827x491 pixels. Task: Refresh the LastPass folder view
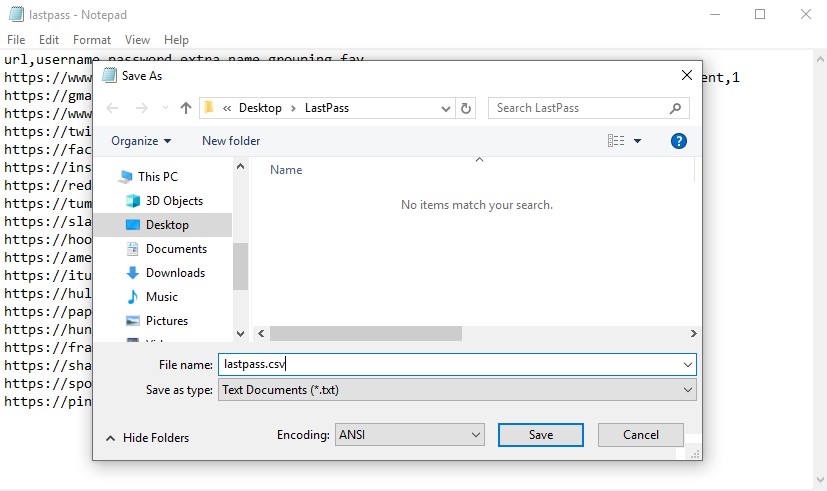[466, 108]
